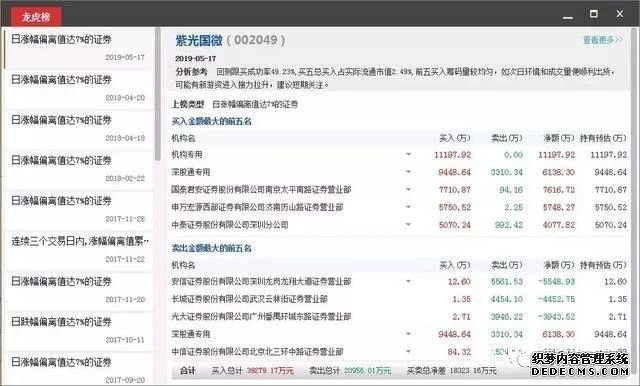Expand the 机构专用 row dropdown arrow

[x=408, y=155]
